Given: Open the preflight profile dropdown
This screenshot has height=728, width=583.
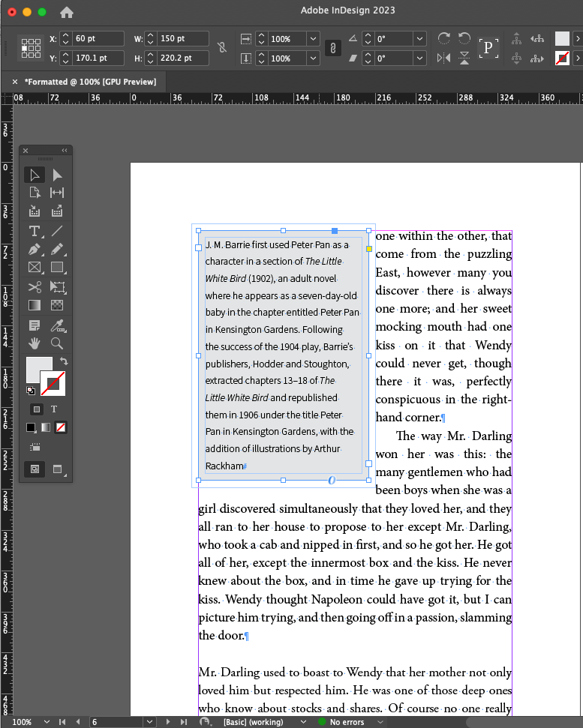Looking at the screenshot, I should pyautogui.click(x=303, y=722).
